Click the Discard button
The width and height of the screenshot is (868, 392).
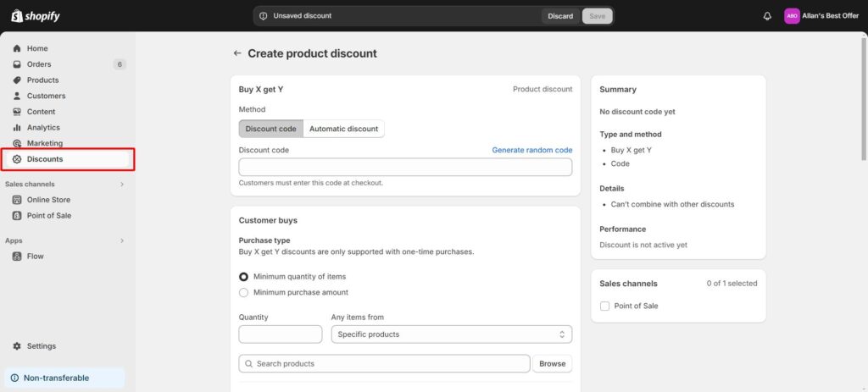click(x=560, y=16)
